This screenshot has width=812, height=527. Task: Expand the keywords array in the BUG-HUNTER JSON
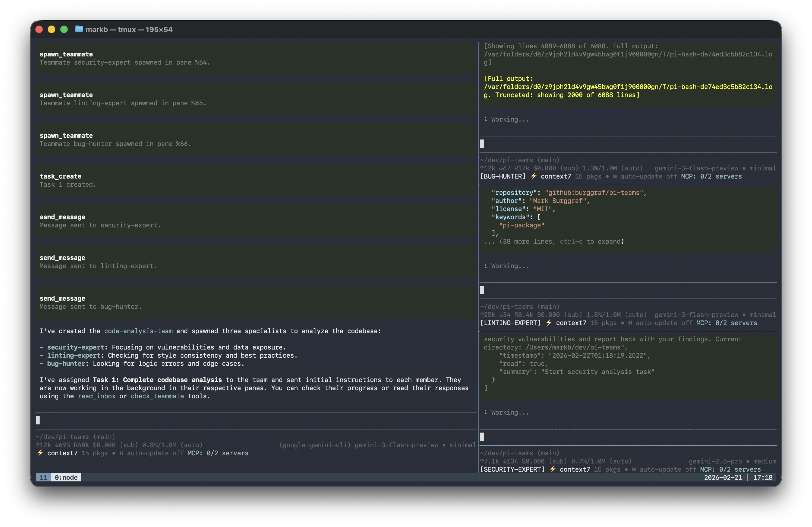coord(511,217)
